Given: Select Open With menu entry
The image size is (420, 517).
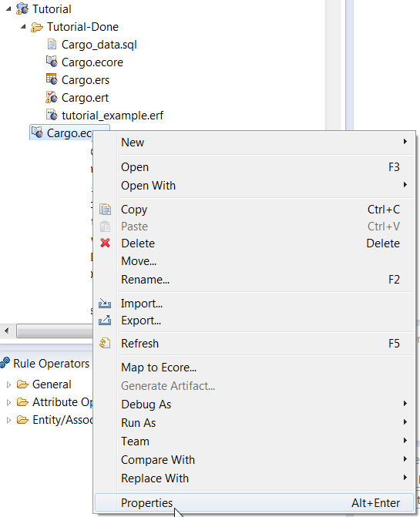Looking at the screenshot, I should pos(254,186).
